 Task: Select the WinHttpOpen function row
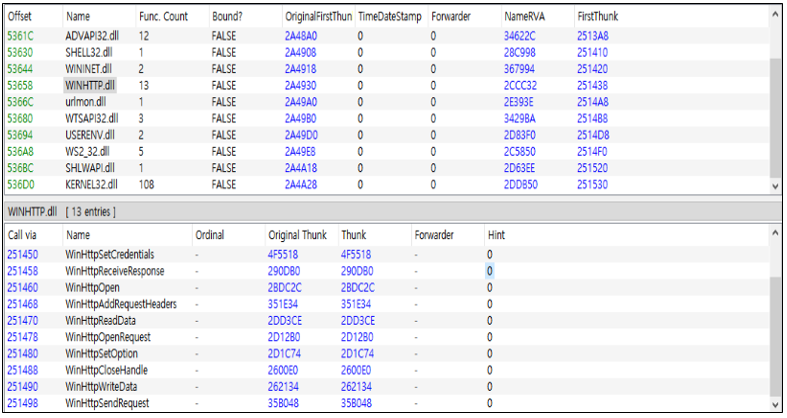386,288
